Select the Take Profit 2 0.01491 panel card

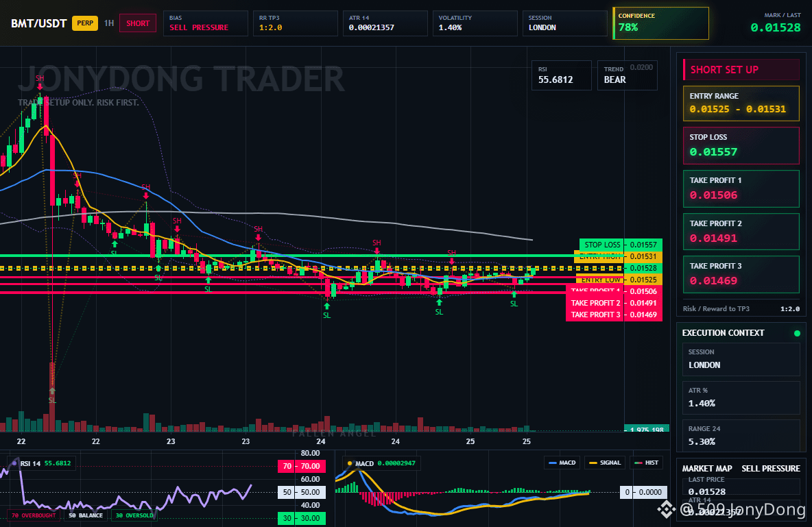coord(741,232)
